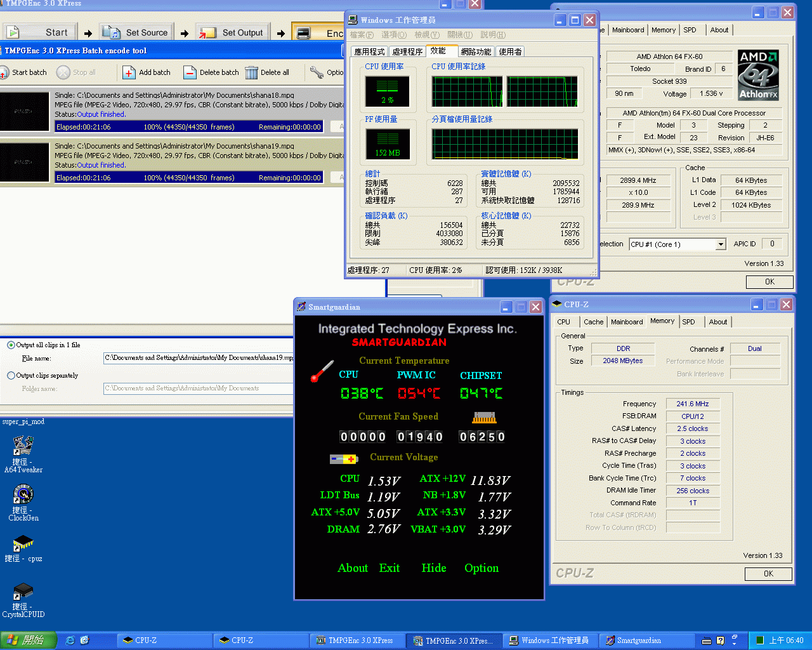
Task: Click Option link in Smartguardian
Action: (x=481, y=568)
